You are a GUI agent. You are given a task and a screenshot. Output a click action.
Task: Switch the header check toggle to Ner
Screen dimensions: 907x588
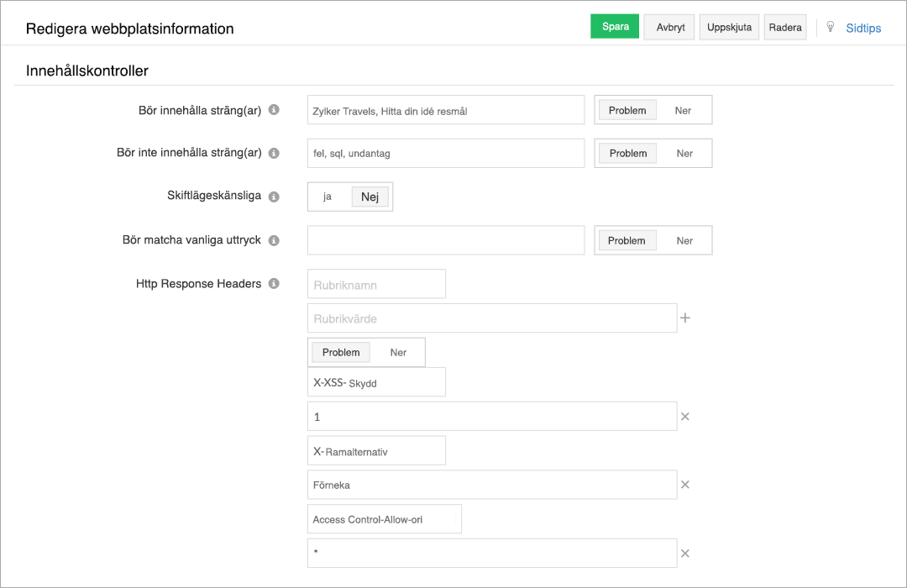[398, 352]
